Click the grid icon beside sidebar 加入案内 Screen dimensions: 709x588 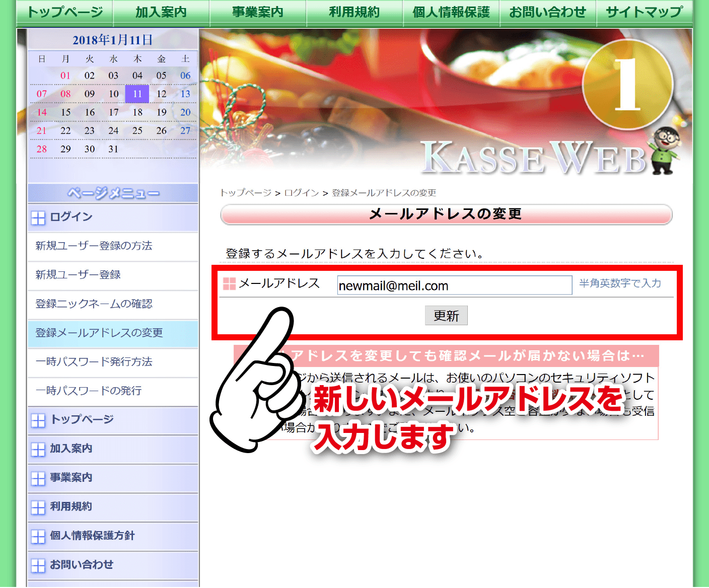[x=38, y=450]
